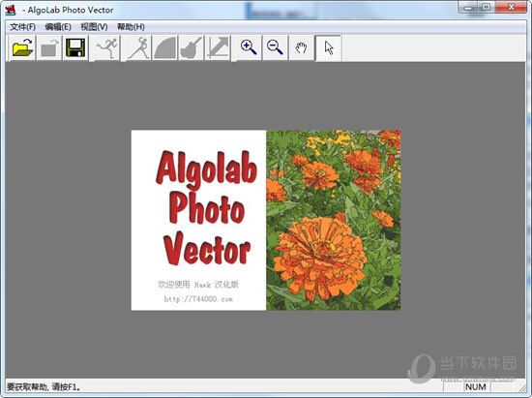Click the gray curved shape toolbar icon

coord(164,47)
